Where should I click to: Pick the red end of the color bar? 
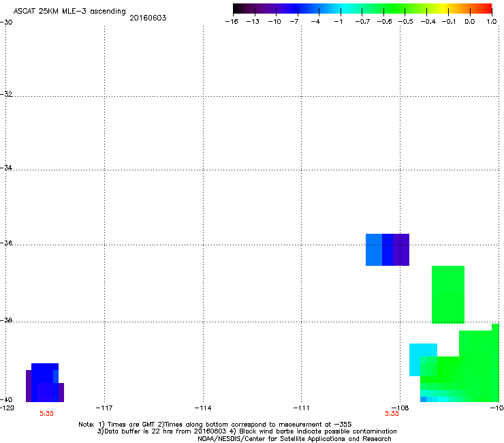(x=486, y=9)
